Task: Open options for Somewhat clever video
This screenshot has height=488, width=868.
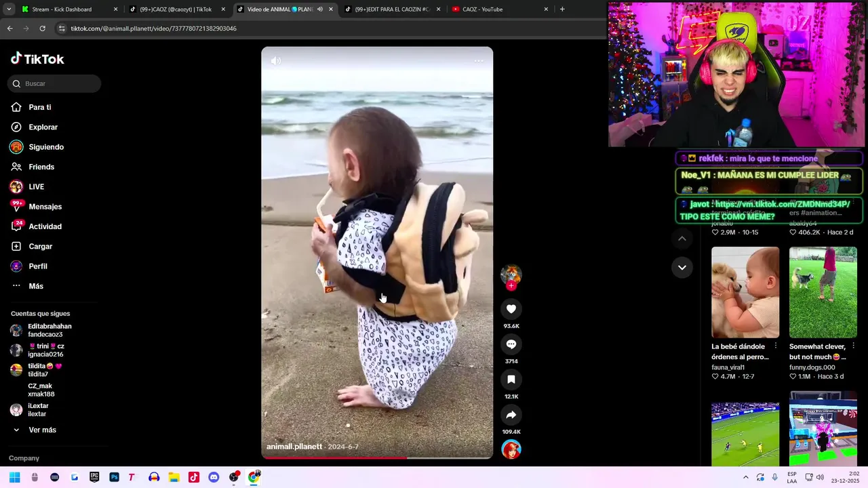Action: coord(853,346)
